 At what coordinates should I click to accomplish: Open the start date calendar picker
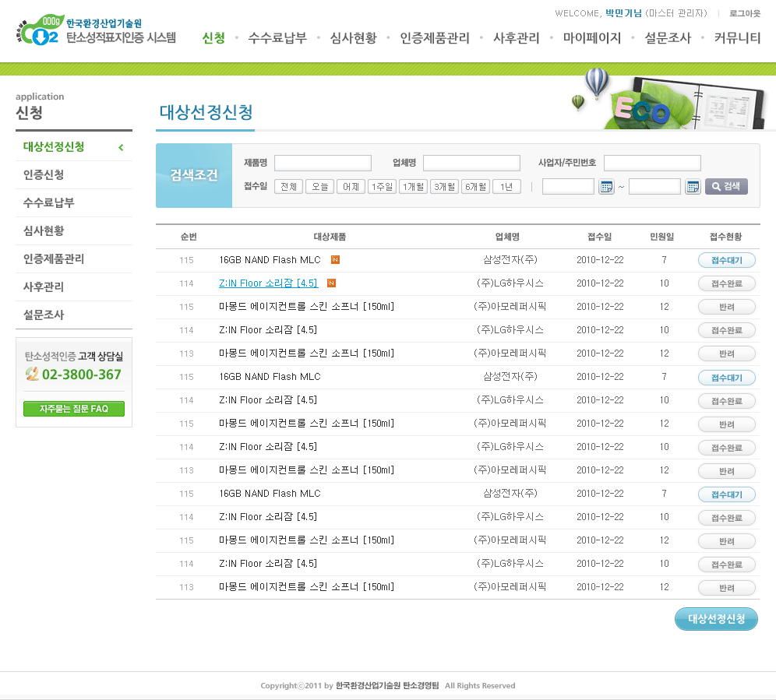pos(606,187)
